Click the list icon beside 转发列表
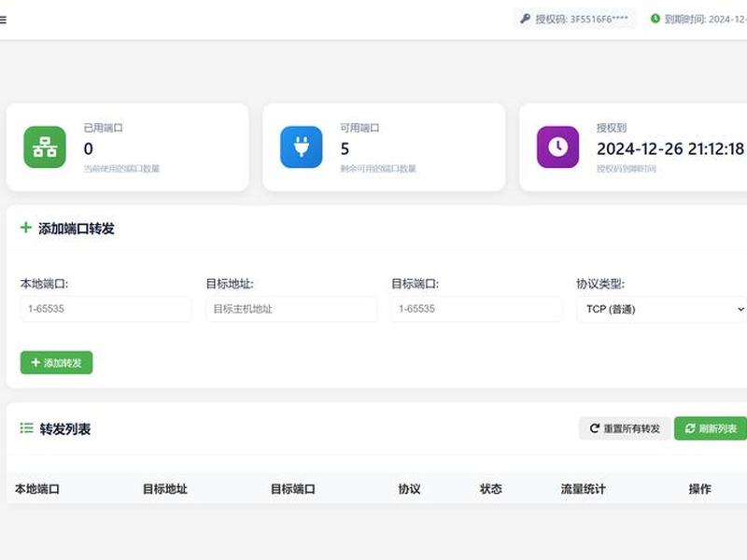Screen dimensions: 747x560 coord(27,428)
